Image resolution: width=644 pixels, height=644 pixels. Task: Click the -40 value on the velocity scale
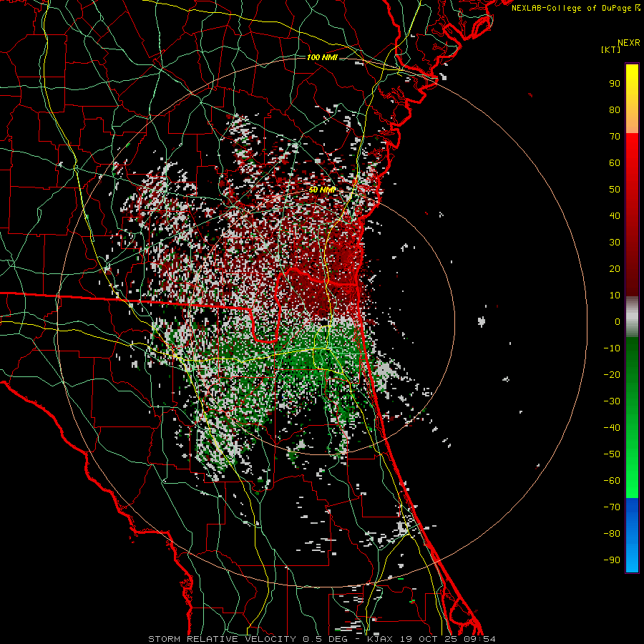[612, 428]
